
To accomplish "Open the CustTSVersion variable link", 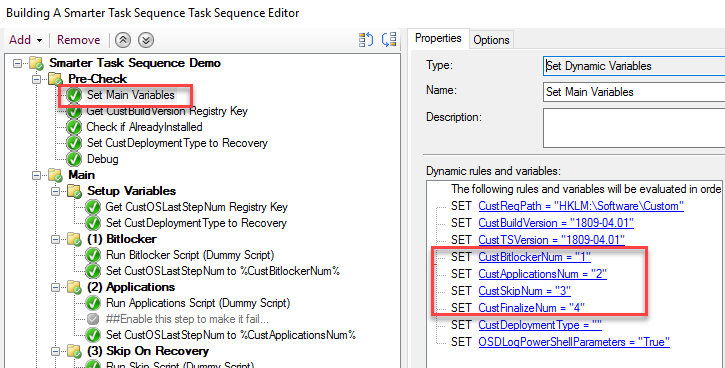I will [551, 240].
